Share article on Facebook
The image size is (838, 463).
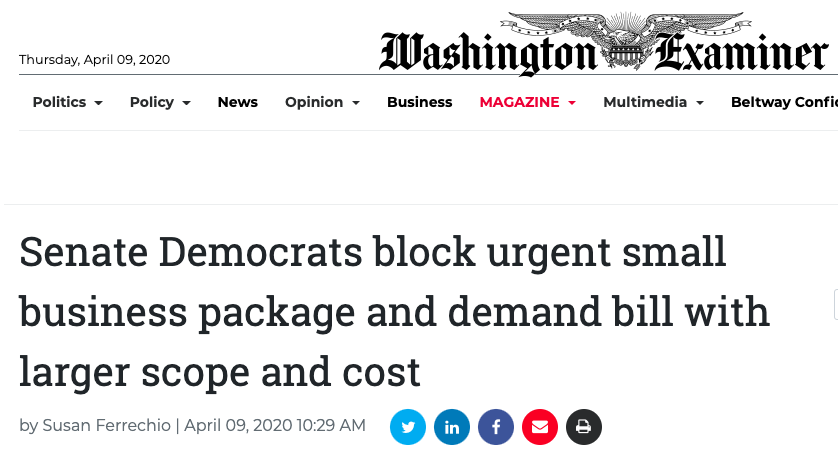click(x=496, y=427)
